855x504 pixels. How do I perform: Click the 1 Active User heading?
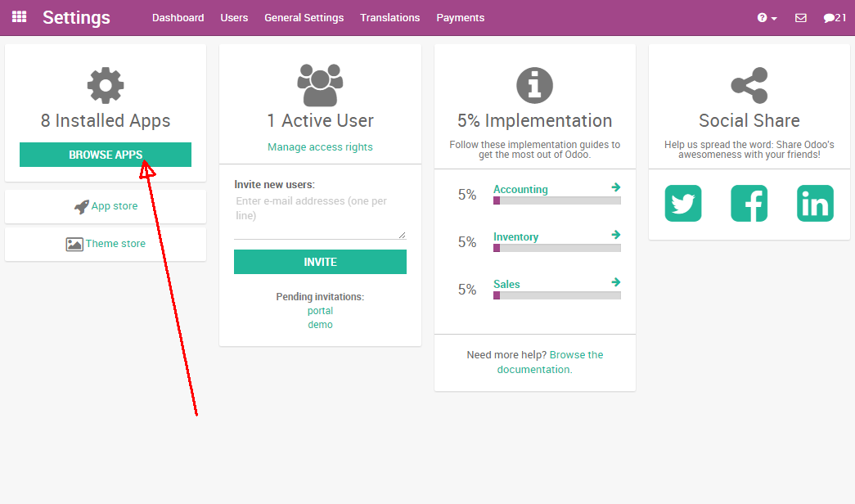tap(320, 120)
